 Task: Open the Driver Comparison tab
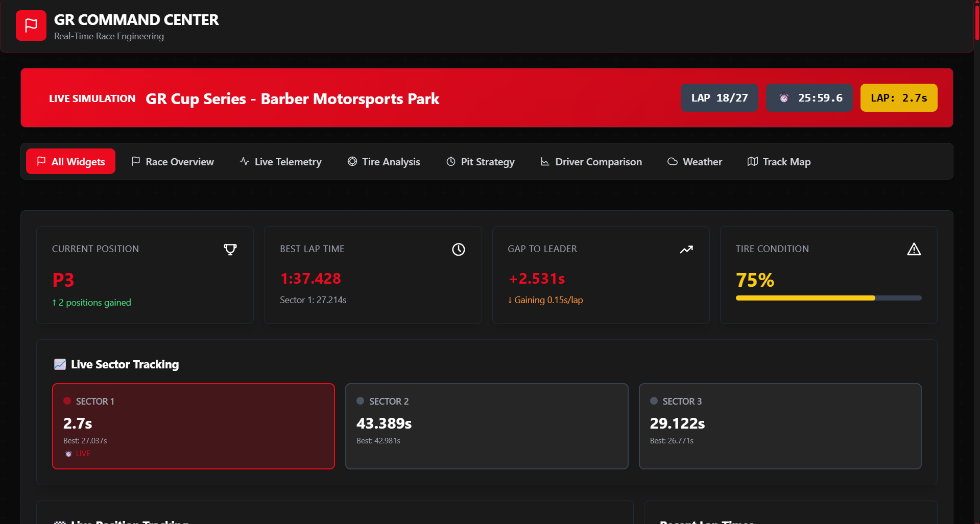pos(591,162)
